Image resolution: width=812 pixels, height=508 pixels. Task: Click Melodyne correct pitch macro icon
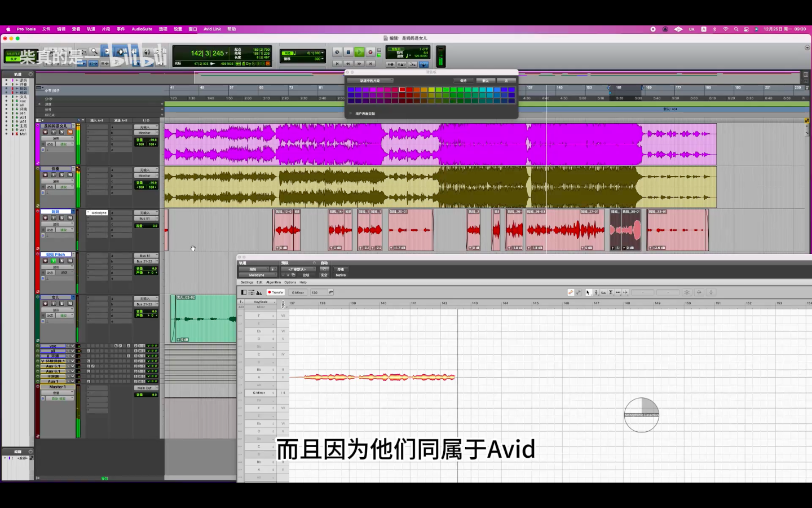click(687, 292)
